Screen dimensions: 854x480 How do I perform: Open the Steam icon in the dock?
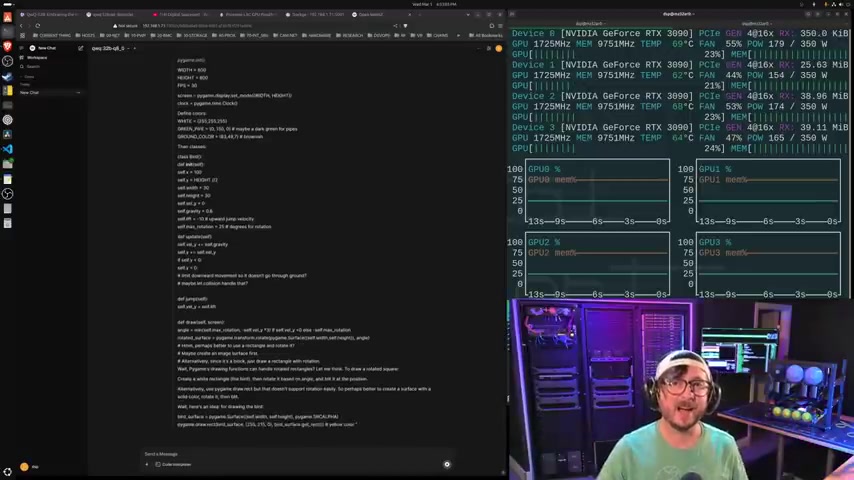tap(8, 76)
